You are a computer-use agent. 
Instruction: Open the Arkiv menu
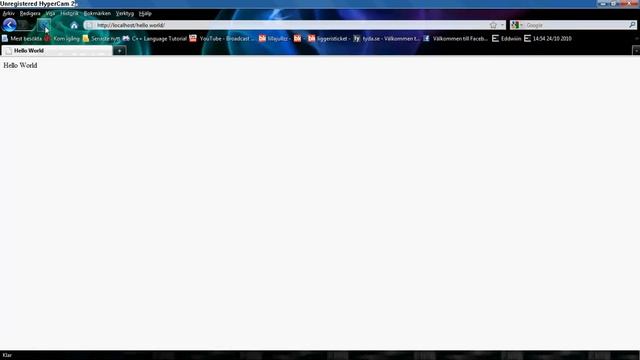(x=9, y=13)
